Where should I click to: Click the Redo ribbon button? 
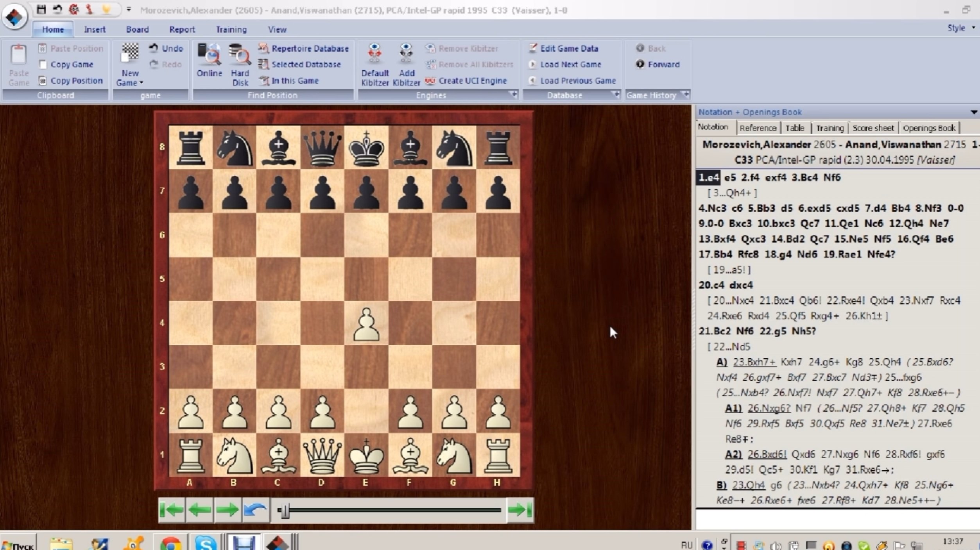coord(166,64)
